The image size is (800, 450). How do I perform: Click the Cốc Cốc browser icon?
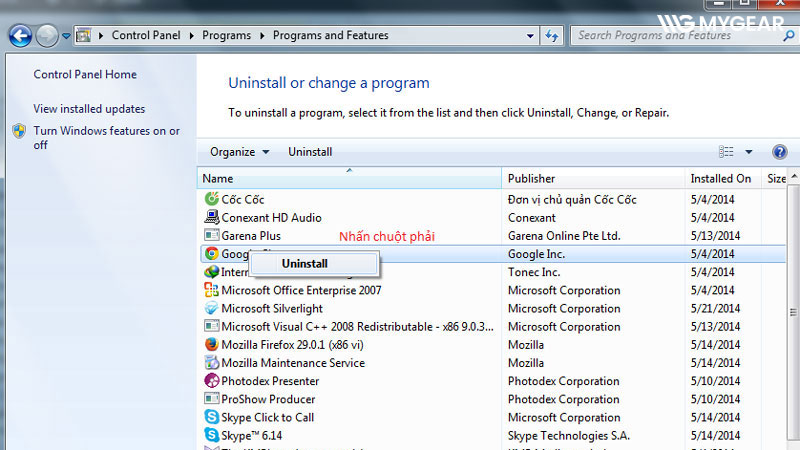(x=211, y=200)
